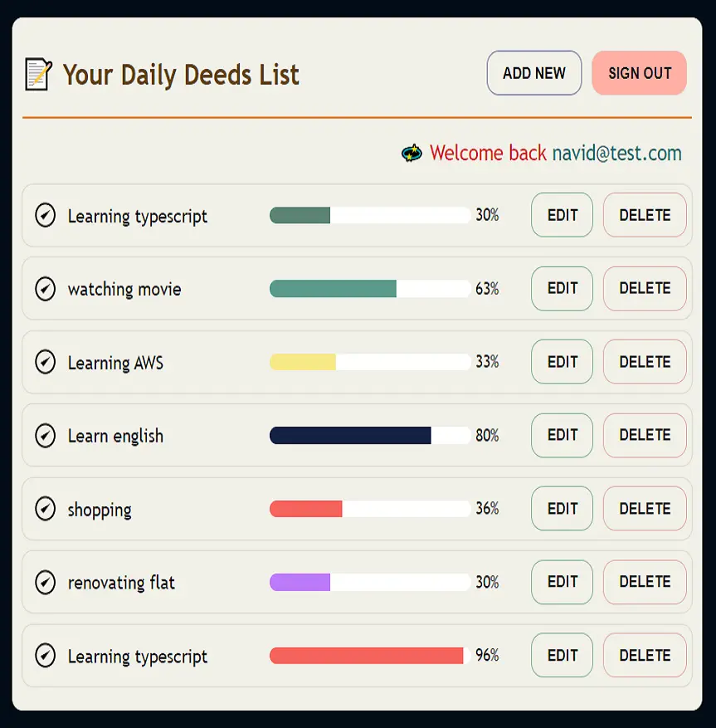Click the check icon beside Learning AWS
This screenshot has height=728, width=716.
click(46, 362)
